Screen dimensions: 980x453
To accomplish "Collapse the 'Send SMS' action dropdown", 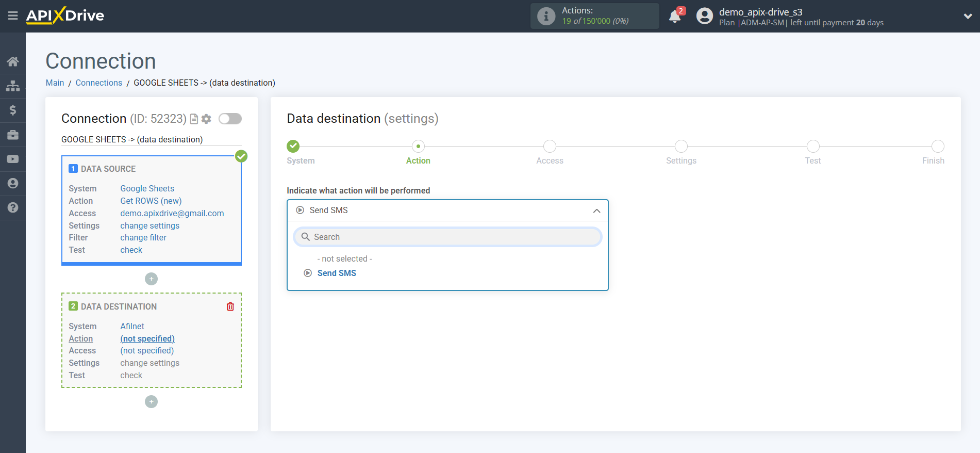I will [x=596, y=211].
